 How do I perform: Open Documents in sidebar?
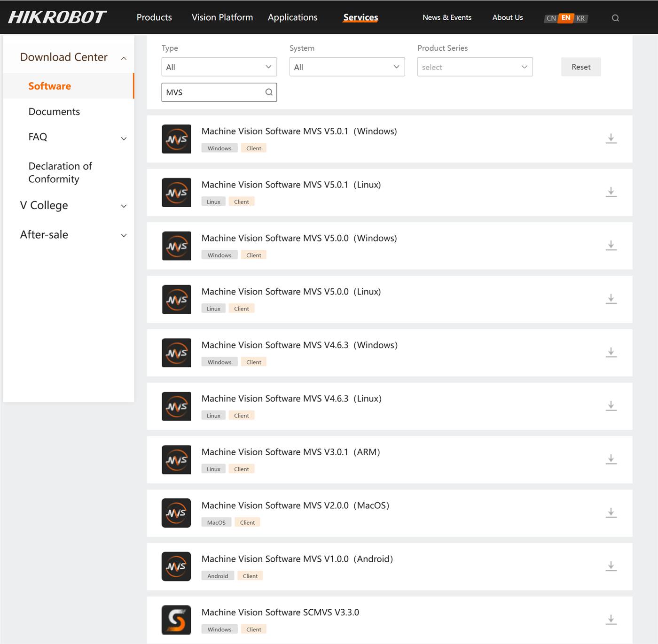tap(54, 111)
